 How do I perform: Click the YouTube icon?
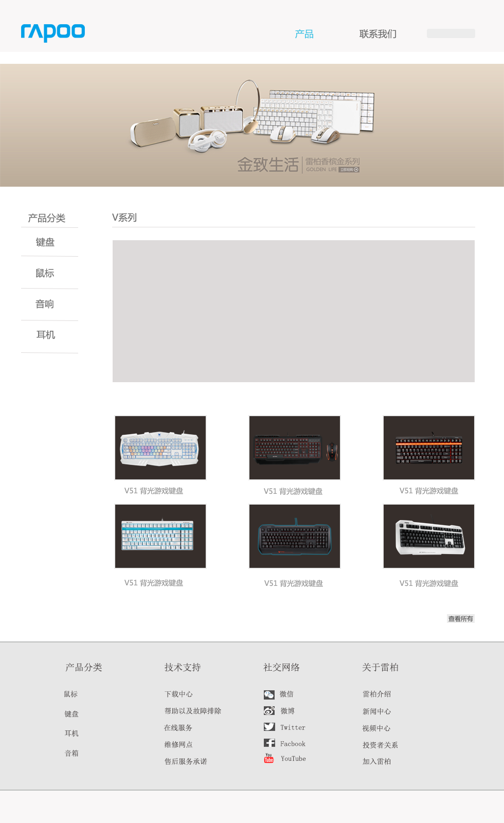coord(269,758)
